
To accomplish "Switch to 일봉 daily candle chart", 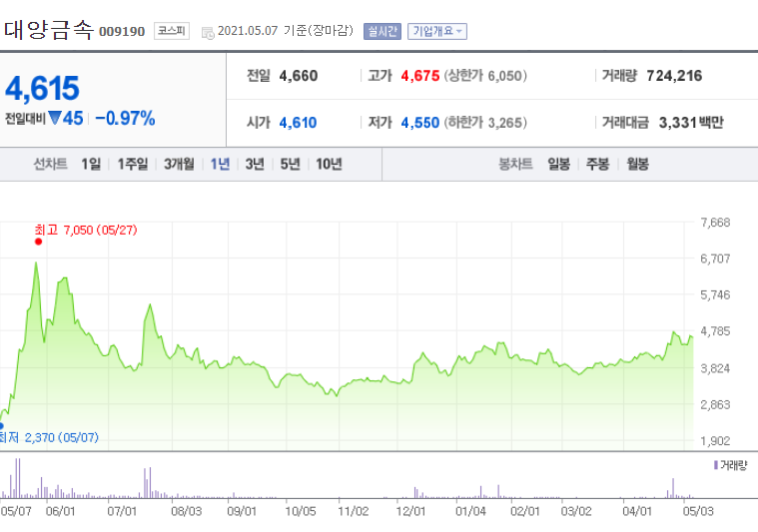I will (x=559, y=165).
